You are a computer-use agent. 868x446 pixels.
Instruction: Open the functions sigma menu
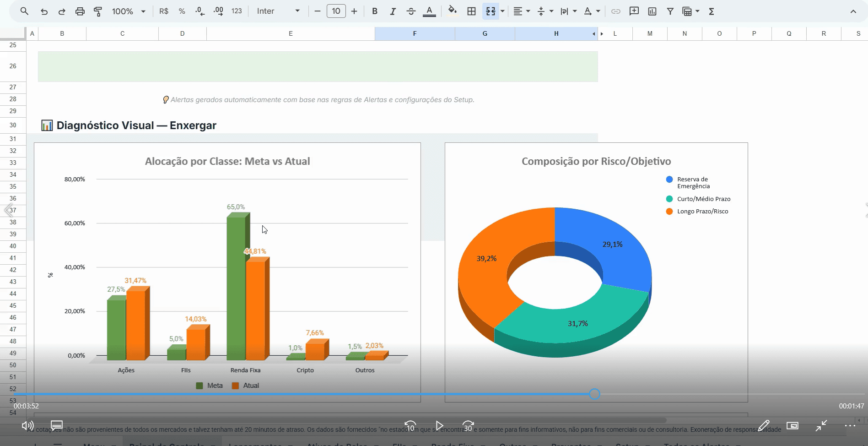712,11
